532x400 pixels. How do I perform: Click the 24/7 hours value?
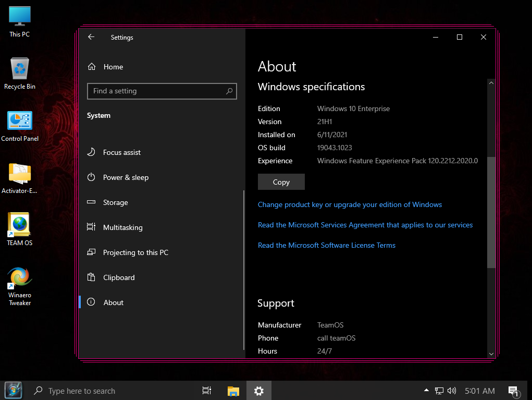coord(324,351)
